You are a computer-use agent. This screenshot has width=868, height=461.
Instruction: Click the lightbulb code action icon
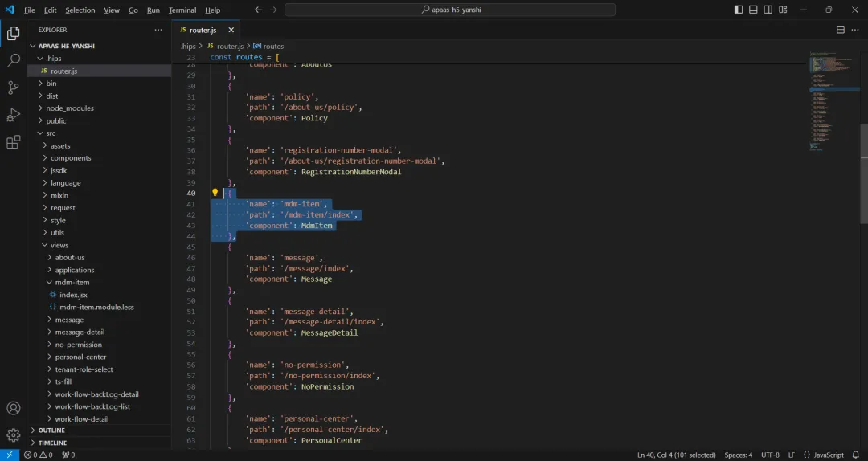click(215, 193)
